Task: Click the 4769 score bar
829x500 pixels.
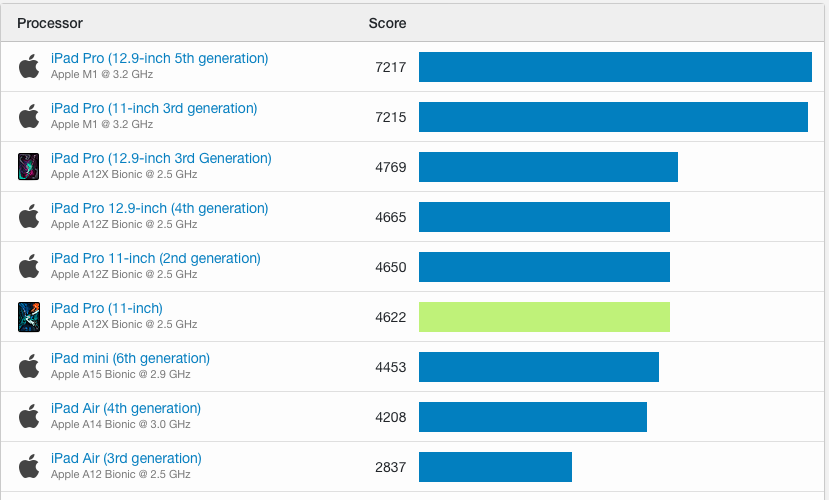Action: pos(548,167)
